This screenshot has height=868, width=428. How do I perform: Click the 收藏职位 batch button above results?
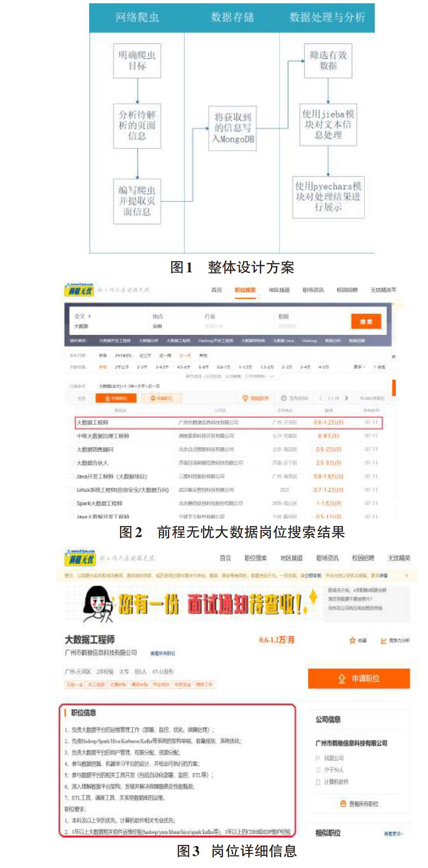162,398
